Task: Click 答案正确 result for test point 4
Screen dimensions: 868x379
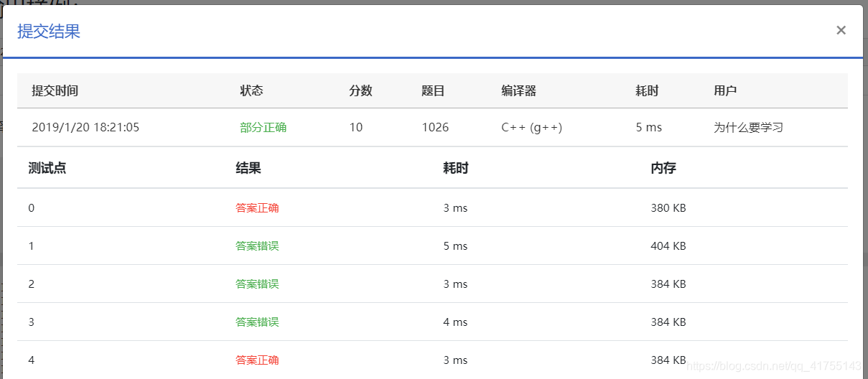Action: (x=257, y=360)
